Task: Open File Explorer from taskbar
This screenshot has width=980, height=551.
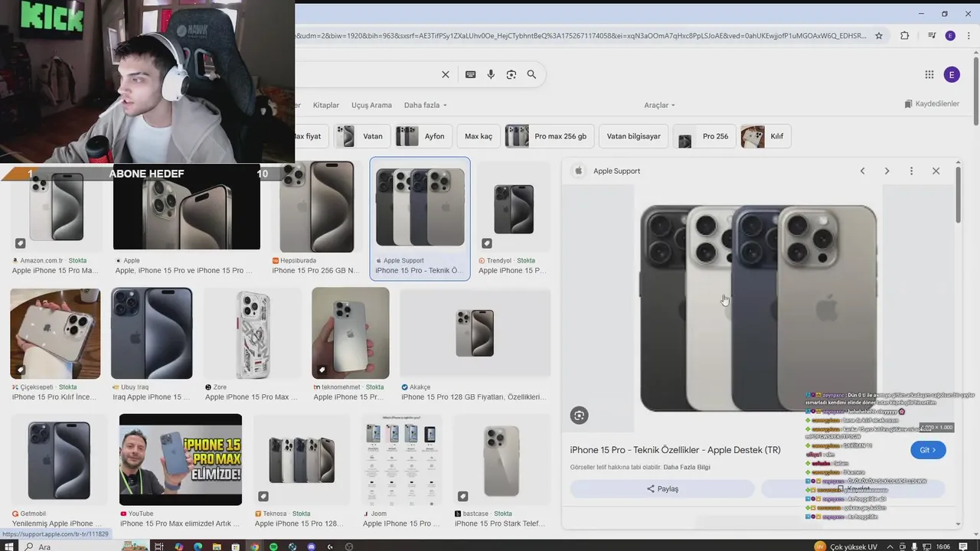Action: click(x=217, y=546)
